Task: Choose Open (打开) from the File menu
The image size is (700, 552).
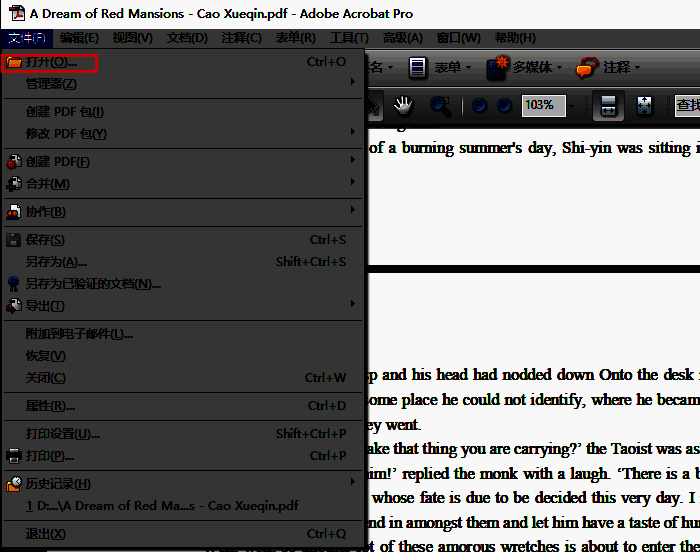Action: (52, 62)
